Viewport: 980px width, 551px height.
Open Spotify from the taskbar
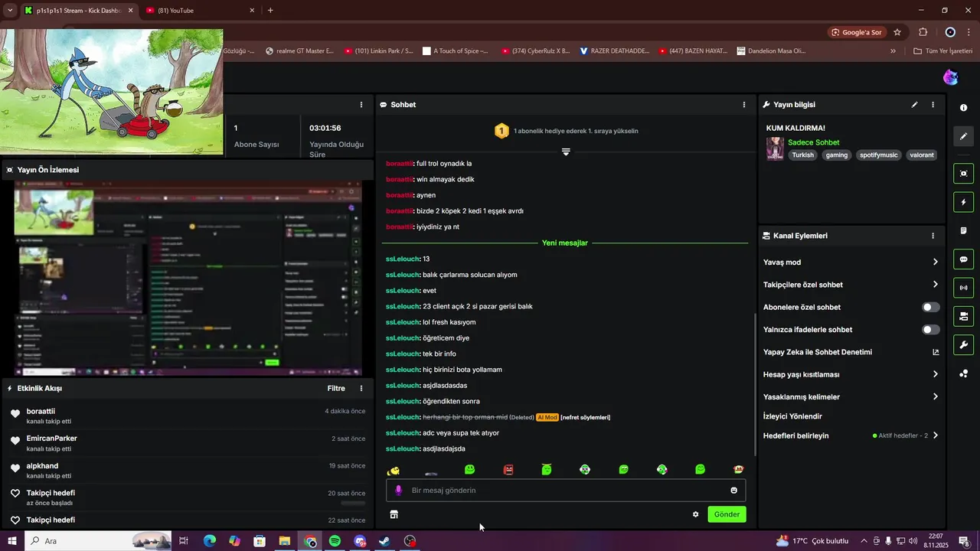point(335,541)
